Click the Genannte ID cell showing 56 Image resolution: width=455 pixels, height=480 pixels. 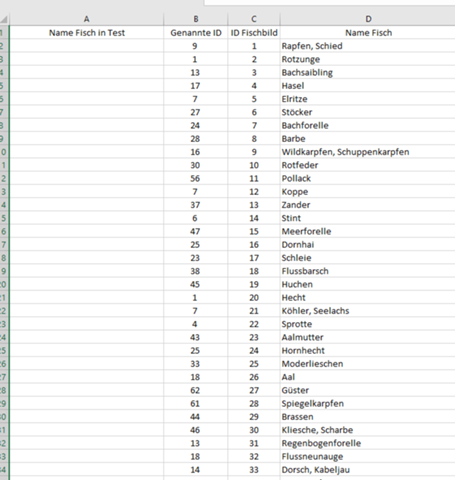click(196, 178)
